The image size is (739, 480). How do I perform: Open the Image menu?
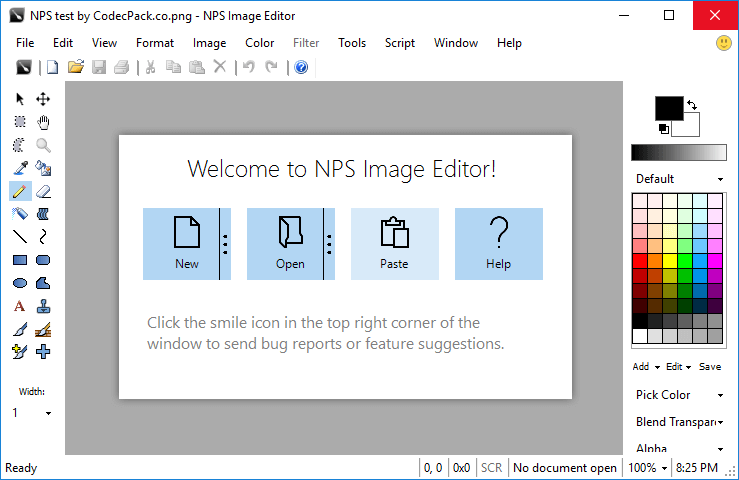(209, 43)
